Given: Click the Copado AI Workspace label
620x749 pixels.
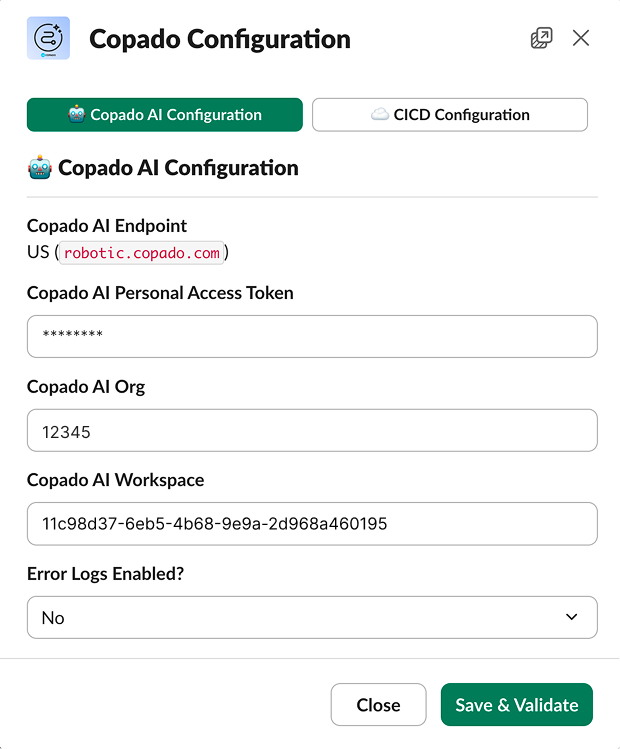Looking at the screenshot, I should pyautogui.click(x=115, y=480).
